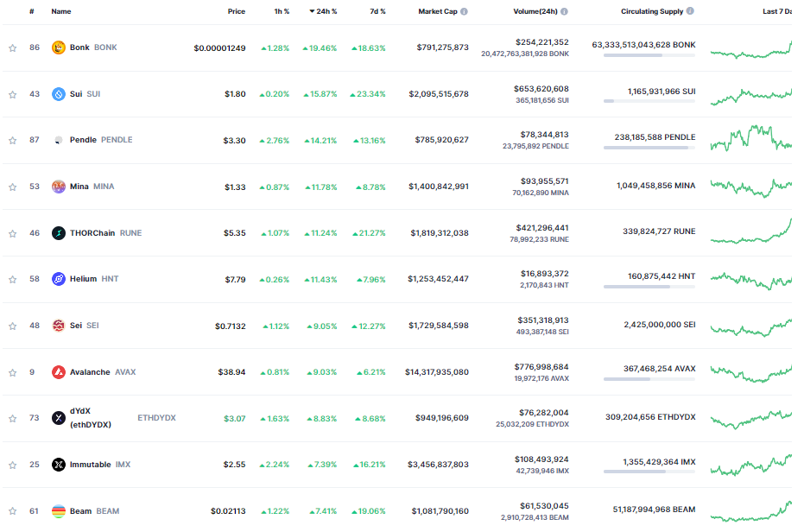The height and width of the screenshot is (532, 804).
Task: Star Beam to add to watchlist
Action: point(13,511)
